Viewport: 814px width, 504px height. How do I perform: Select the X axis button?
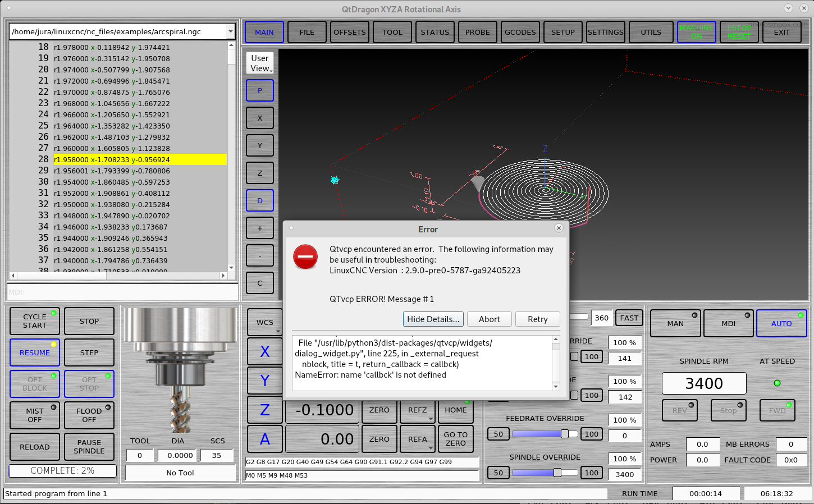(x=265, y=351)
